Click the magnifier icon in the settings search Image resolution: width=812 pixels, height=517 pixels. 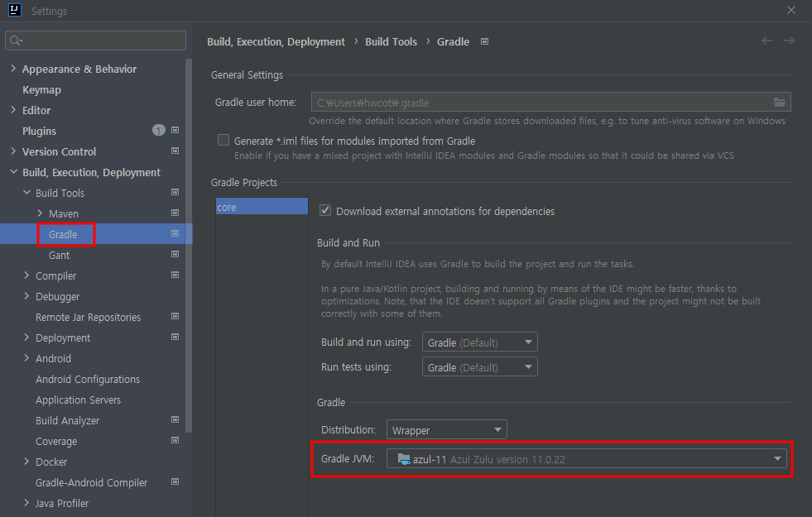(15, 40)
